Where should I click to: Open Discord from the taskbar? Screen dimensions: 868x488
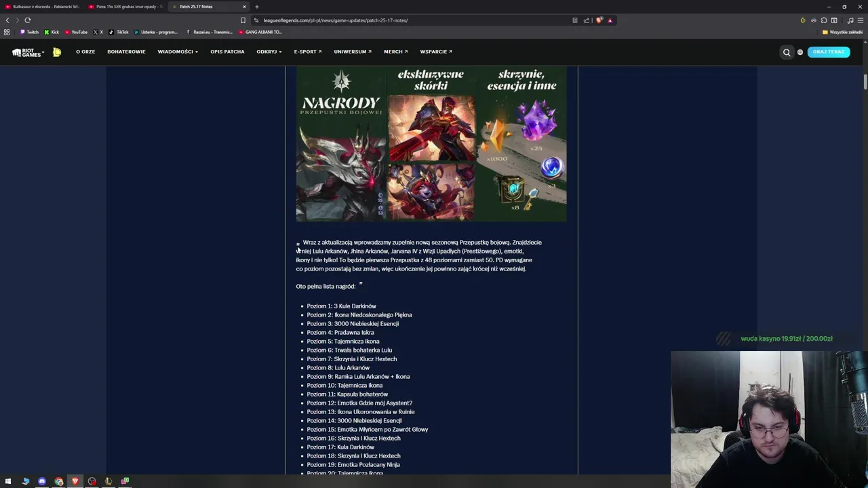pyautogui.click(x=42, y=481)
